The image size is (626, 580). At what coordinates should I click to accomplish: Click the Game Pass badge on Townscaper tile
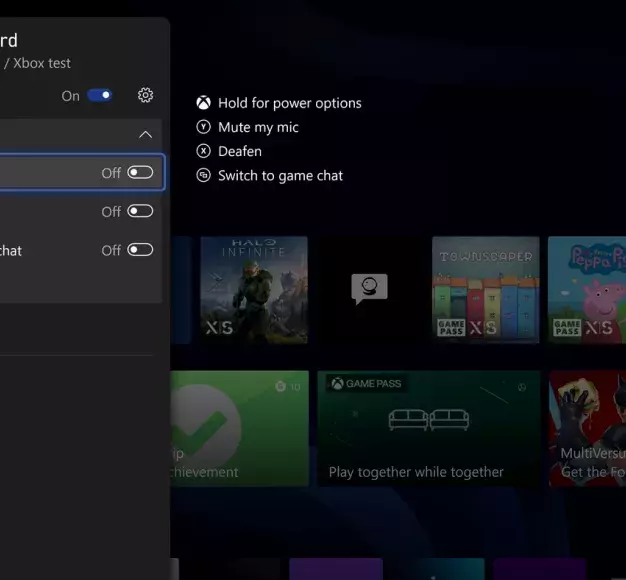pos(451,328)
